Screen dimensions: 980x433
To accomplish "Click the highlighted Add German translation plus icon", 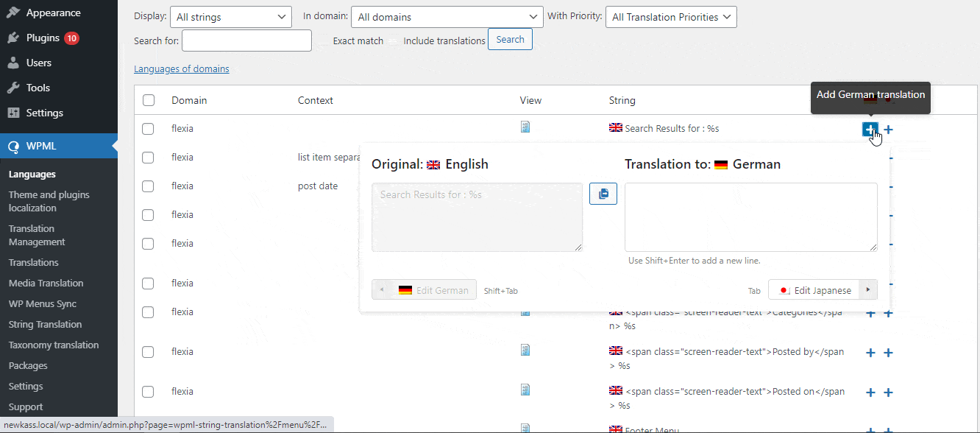I will (x=870, y=129).
